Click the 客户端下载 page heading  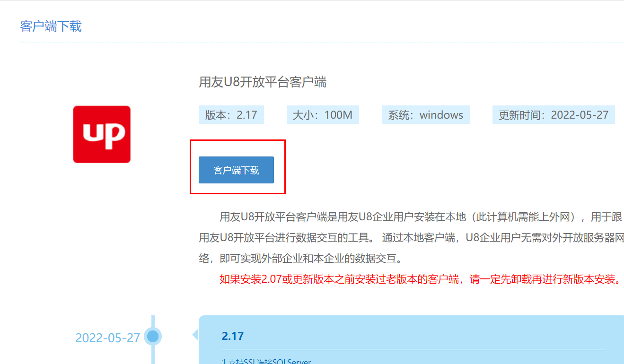[x=51, y=26]
